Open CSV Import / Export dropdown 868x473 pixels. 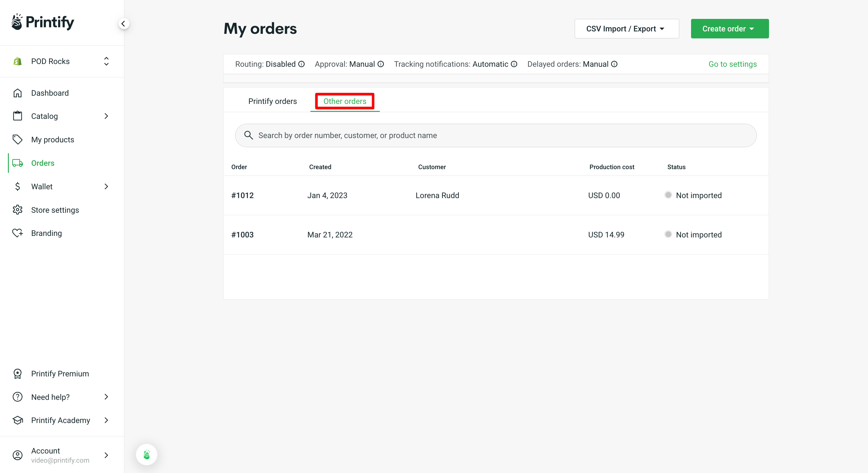(x=625, y=28)
